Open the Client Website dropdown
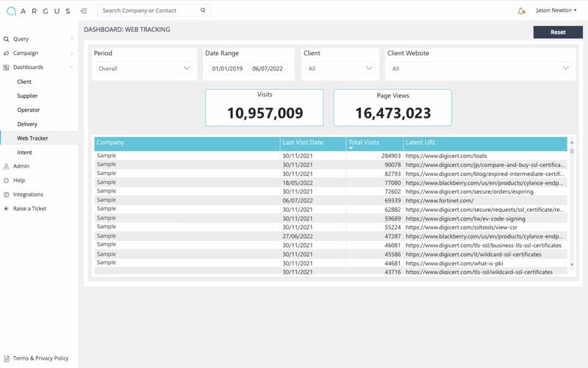Image resolution: width=588 pixels, height=368 pixels. click(481, 68)
